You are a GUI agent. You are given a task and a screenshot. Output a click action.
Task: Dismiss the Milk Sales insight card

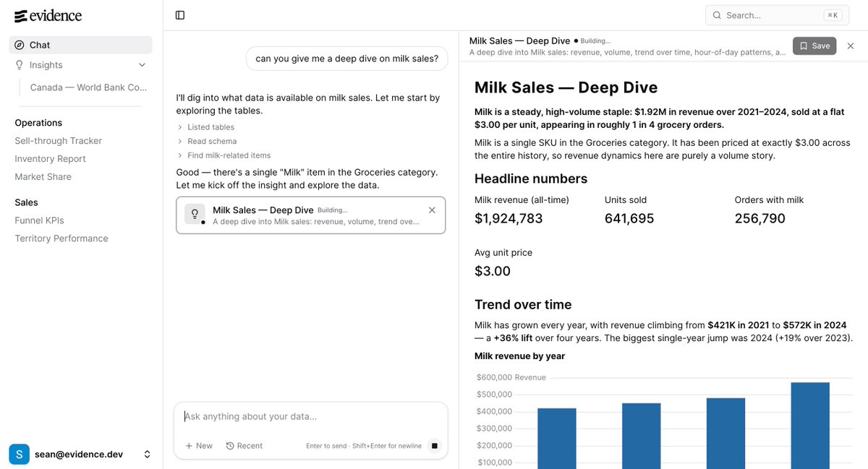432,210
